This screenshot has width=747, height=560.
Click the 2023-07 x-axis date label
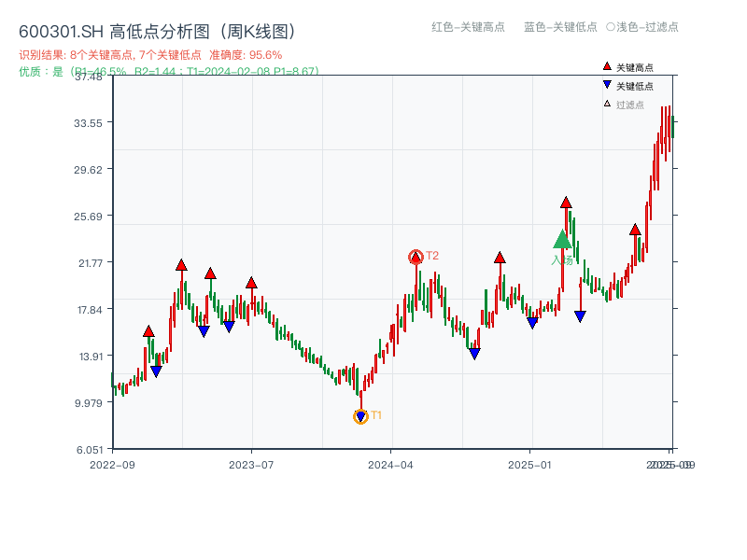pyautogui.click(x=251, y=465)
